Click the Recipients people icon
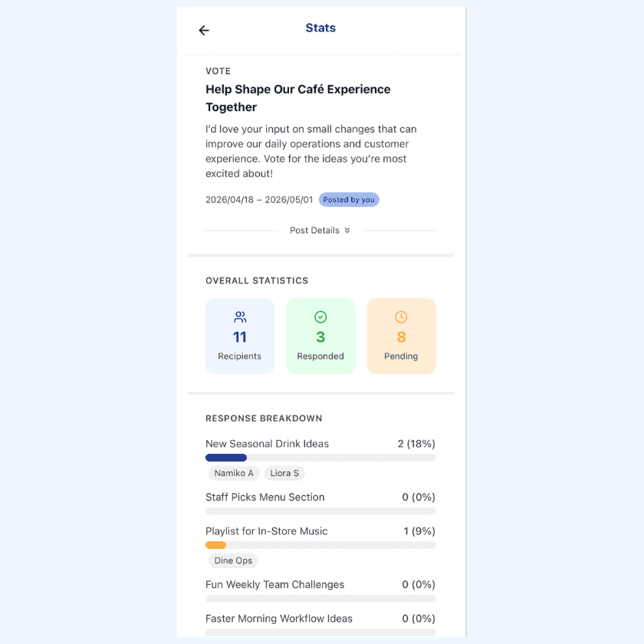The image size is (644, 644). coord(240,317)
